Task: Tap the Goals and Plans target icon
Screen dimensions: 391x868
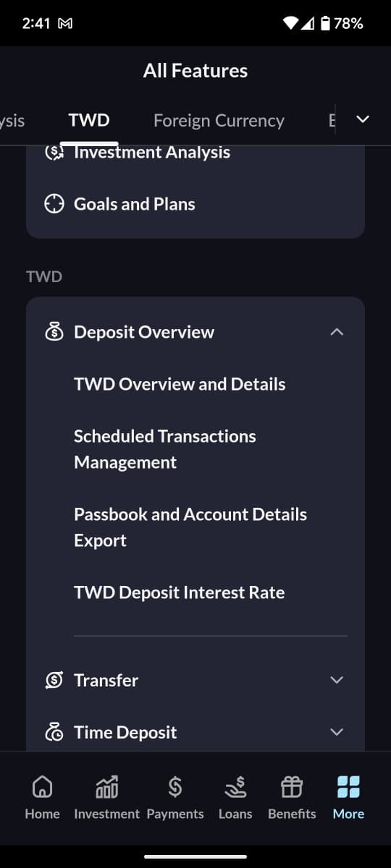Action: 54,204
